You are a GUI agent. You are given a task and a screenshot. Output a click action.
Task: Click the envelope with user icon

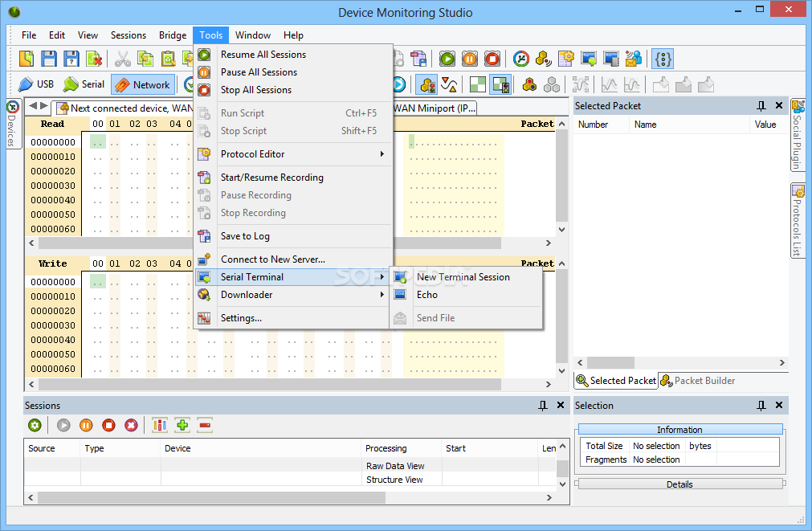point(634,59)
